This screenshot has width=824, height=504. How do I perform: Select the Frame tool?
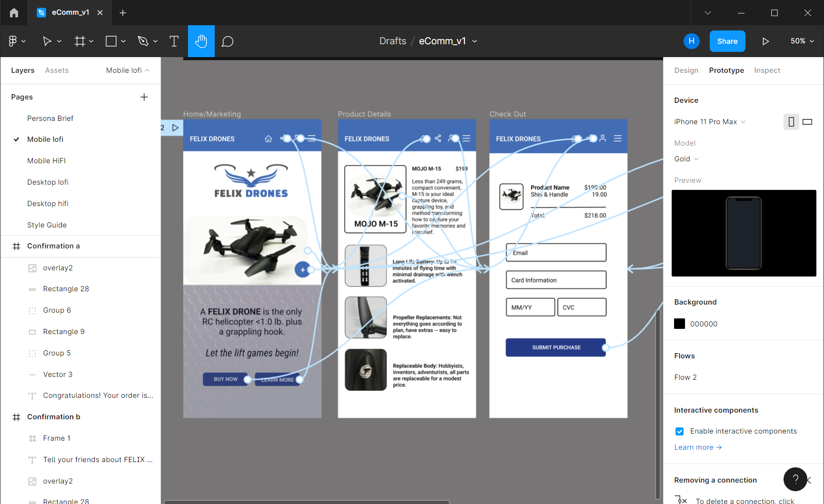(79, 41)
